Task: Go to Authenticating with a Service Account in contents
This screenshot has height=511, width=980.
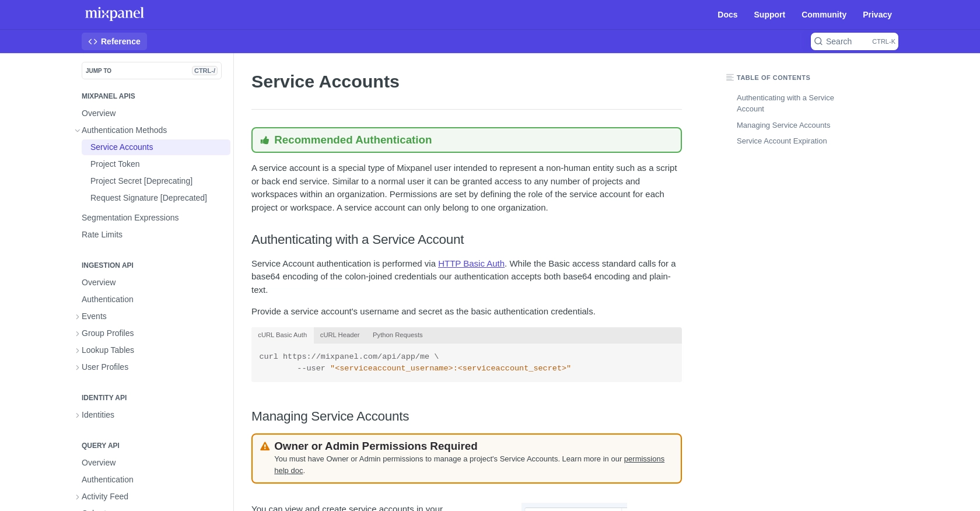Action: pos(785,103)
